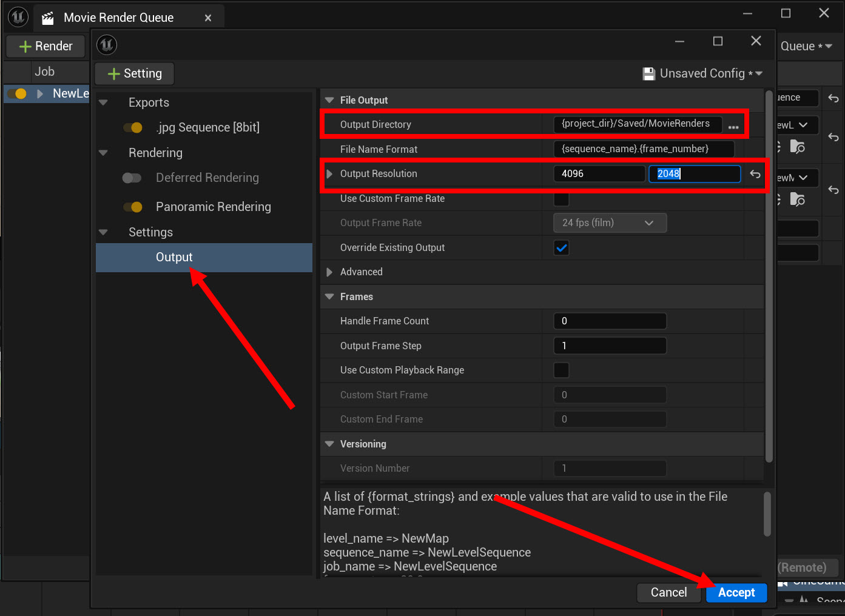Close the Movie Render Queue tab

pyautogui.click(x=208, y=18)
